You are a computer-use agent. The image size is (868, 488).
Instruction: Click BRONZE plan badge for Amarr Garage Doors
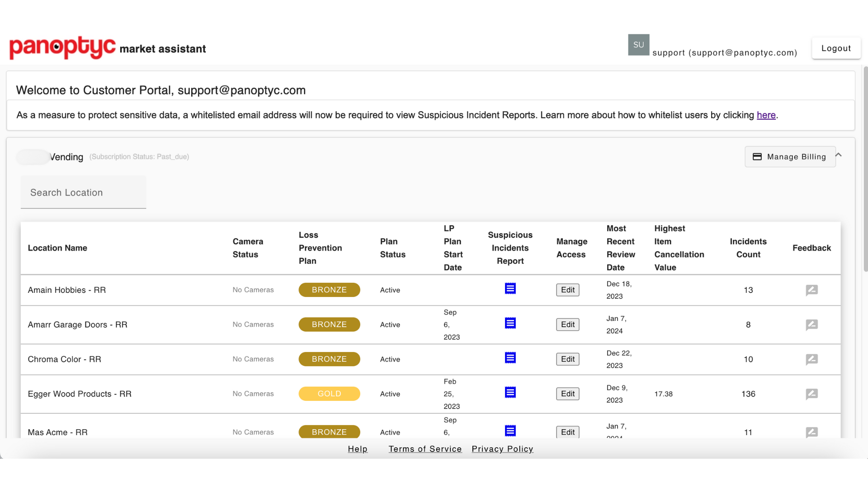329,324
